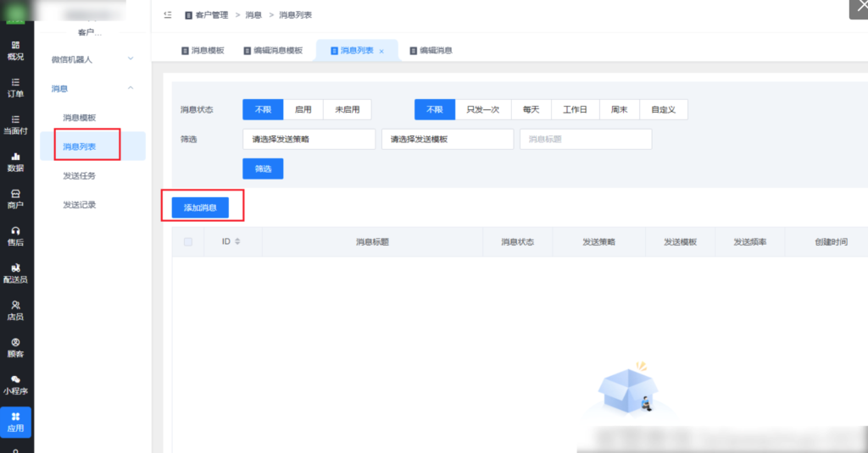This screenshot has height=453, width=868.
Task: Select the 只发一次 frequency option
Action: [482, 109]
